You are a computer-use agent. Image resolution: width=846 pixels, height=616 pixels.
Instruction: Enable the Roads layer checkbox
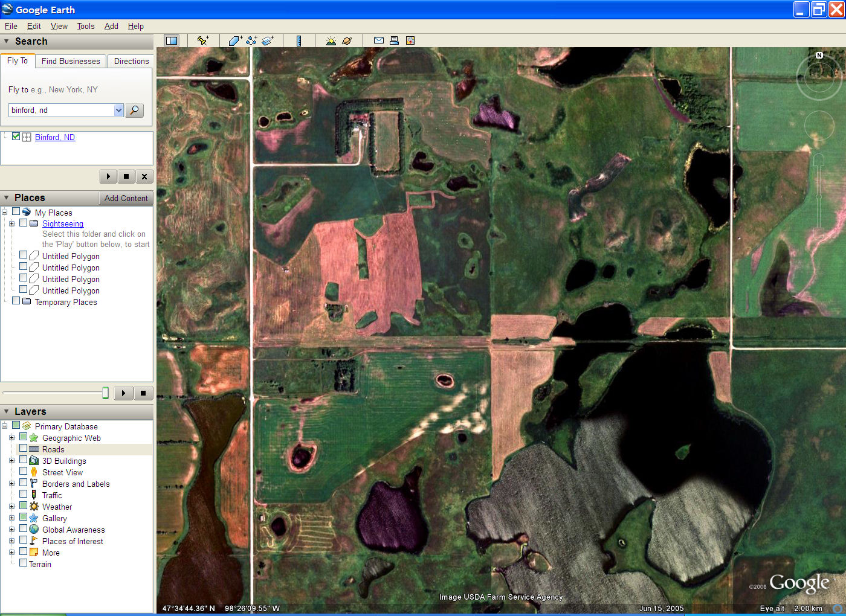(x=24, y=449)
